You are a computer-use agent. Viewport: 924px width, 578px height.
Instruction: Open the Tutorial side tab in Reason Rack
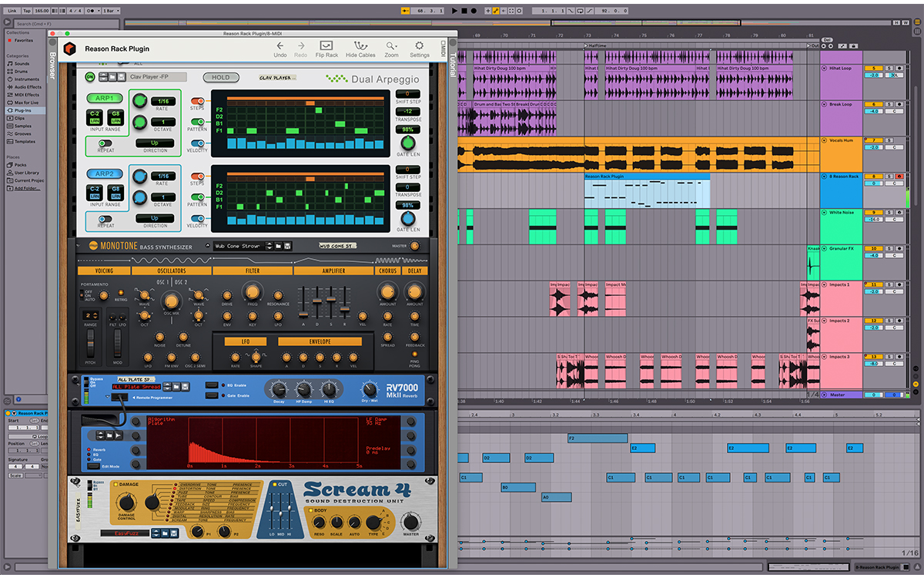coord(453,65)
